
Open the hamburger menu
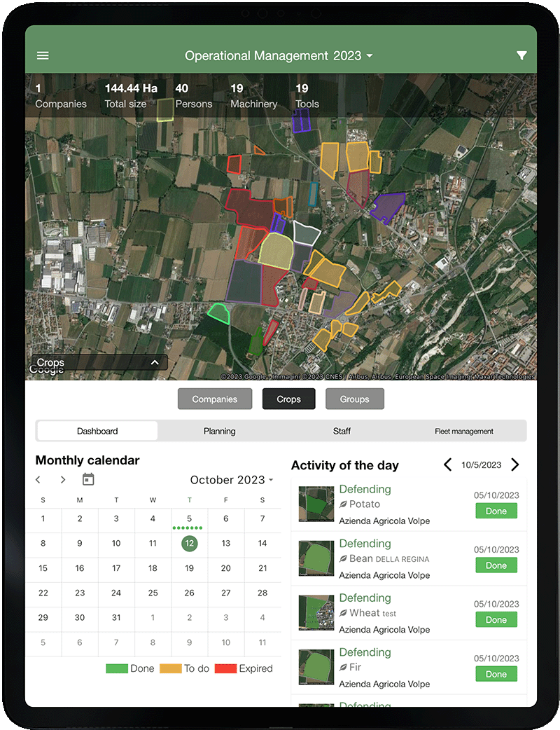43,56
